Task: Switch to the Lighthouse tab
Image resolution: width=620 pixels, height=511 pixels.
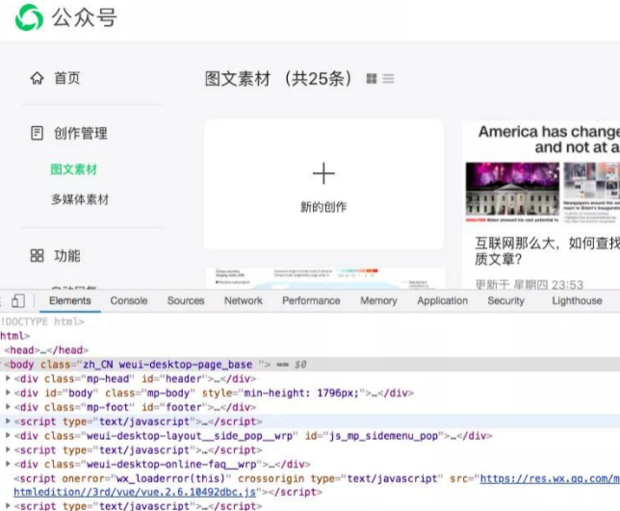Action: click(577, 301)
